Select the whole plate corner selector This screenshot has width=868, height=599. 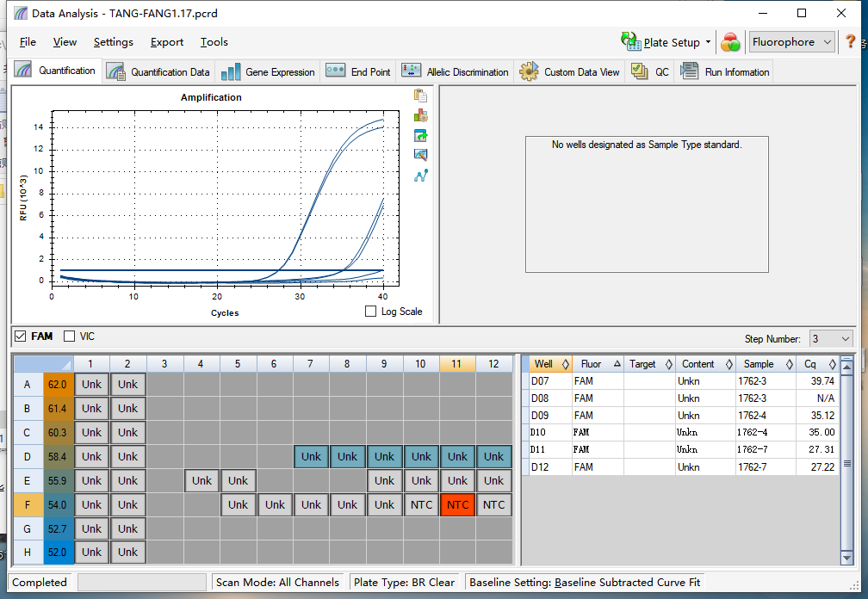43,364
